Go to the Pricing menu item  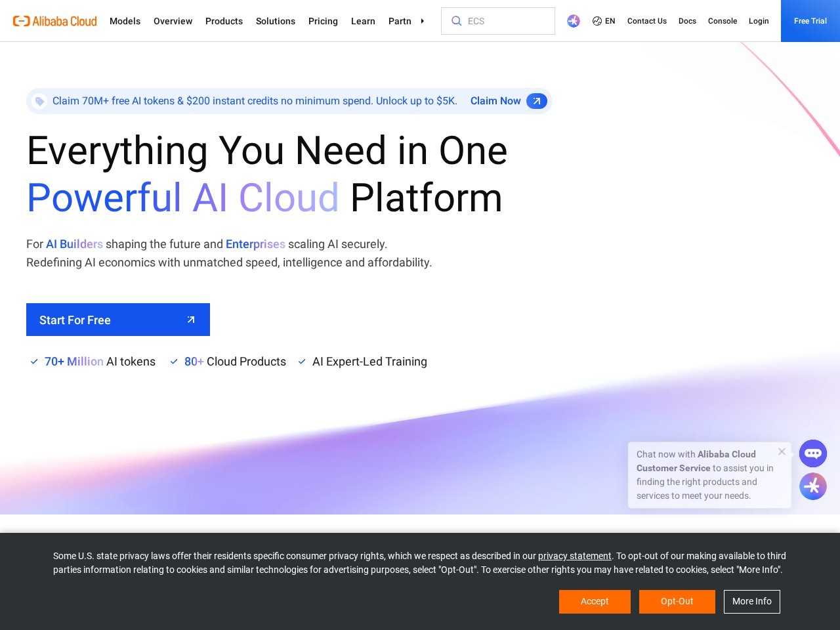click(323, 21)
